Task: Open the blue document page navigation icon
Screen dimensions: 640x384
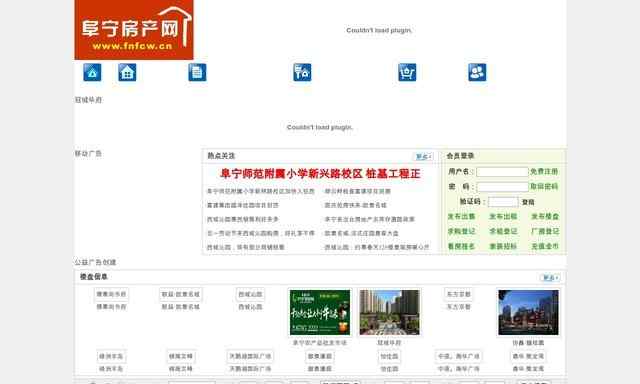Action: [197, 73]
